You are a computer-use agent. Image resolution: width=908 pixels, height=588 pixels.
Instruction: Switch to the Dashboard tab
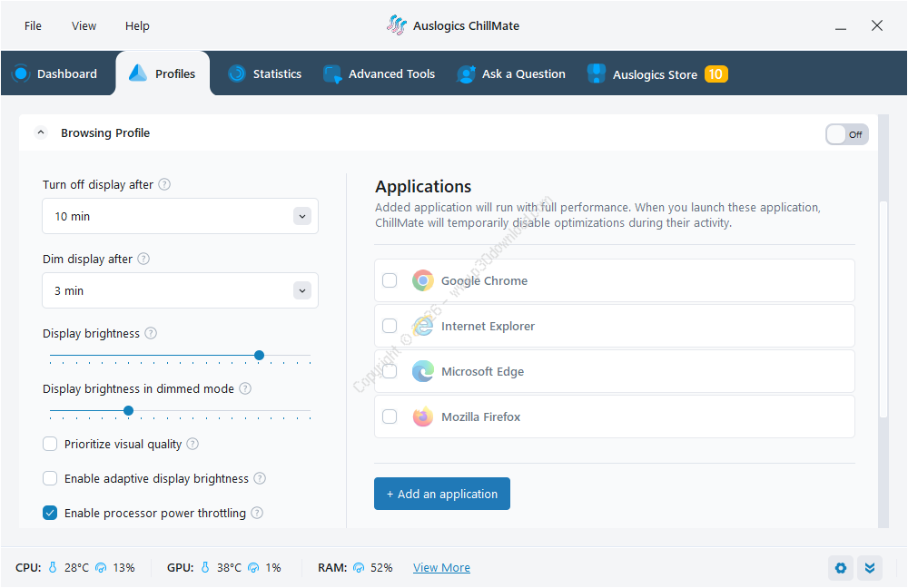pos(54,73)
